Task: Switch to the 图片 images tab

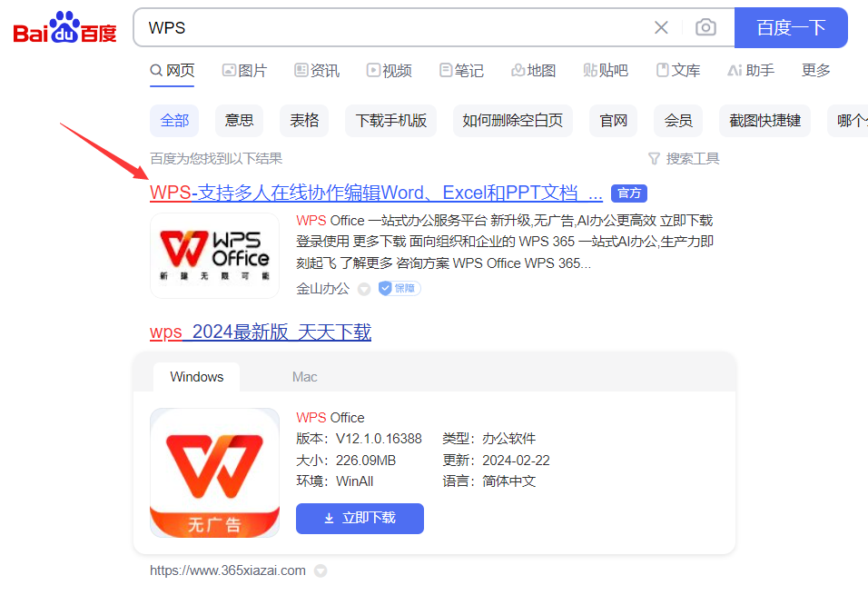Action: click(x=245, y=71)
